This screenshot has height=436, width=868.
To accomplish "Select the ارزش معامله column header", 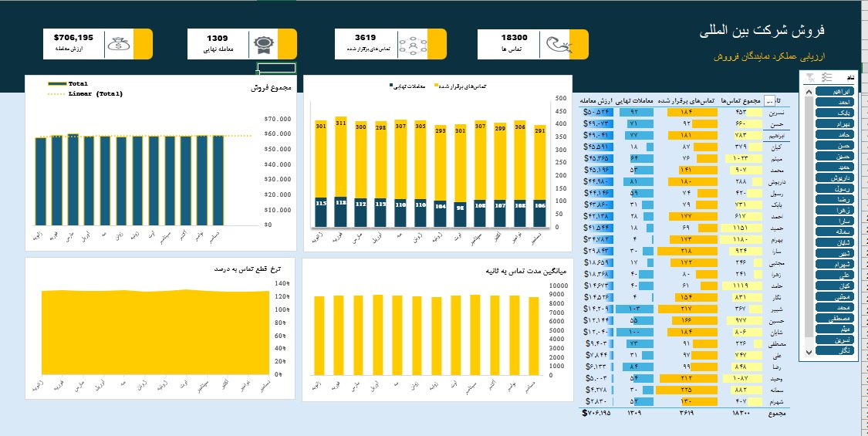I will pos(596,101).
